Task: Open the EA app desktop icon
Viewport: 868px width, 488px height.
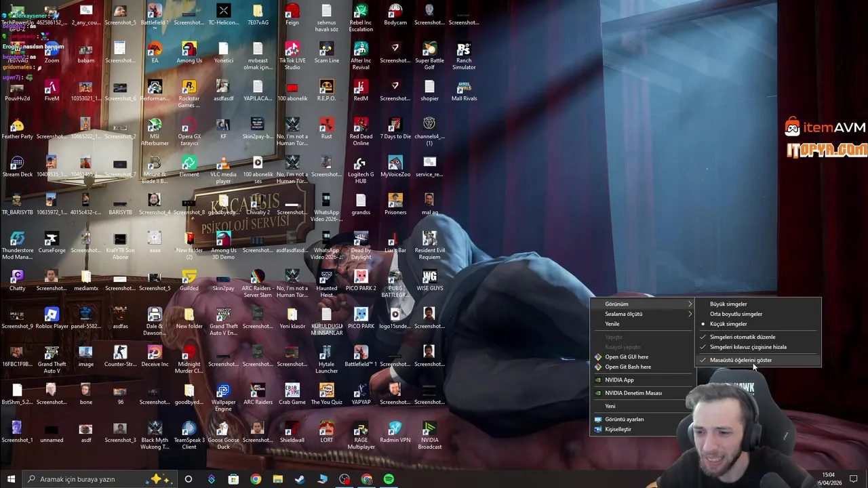Action: coord(155,53)
